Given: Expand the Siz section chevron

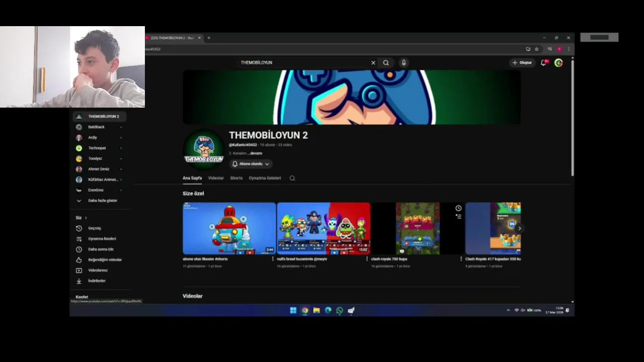Looking at the screenshot, I should point(86,218).
